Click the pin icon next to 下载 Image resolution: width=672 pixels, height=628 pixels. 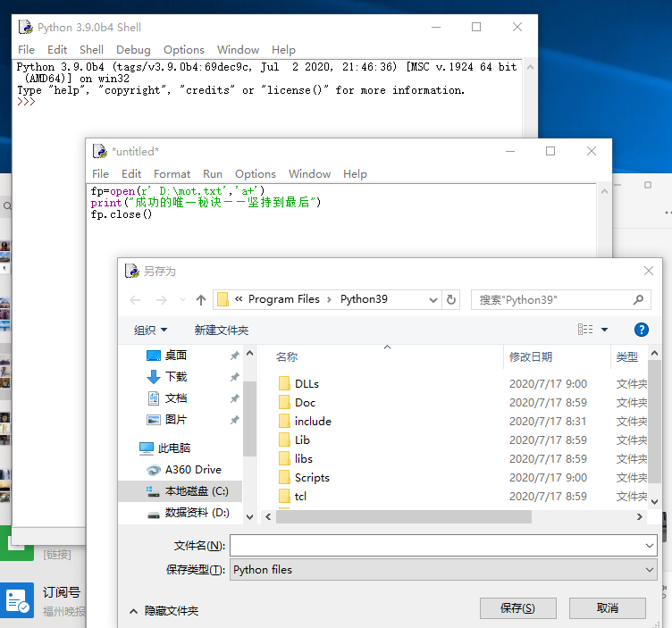coord(234,377)
